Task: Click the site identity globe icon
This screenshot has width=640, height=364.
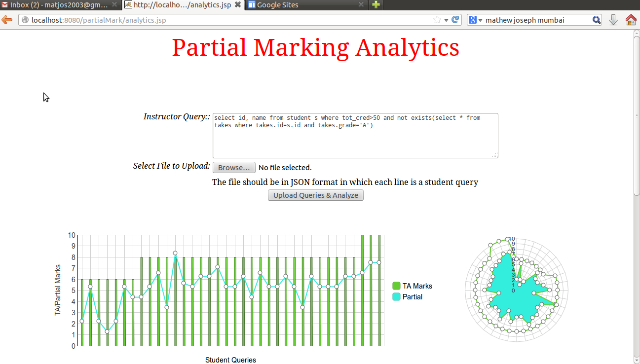Action: pos(25,20)
